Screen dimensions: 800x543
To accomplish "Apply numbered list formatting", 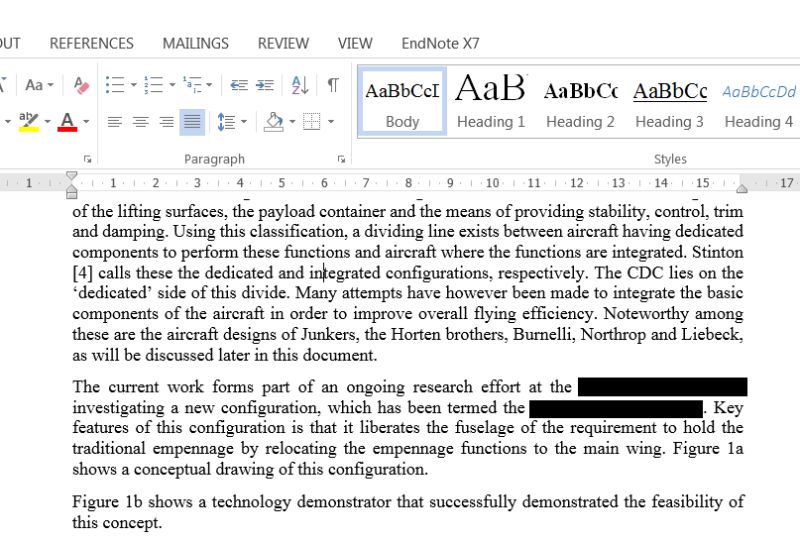I will (154, 85).
